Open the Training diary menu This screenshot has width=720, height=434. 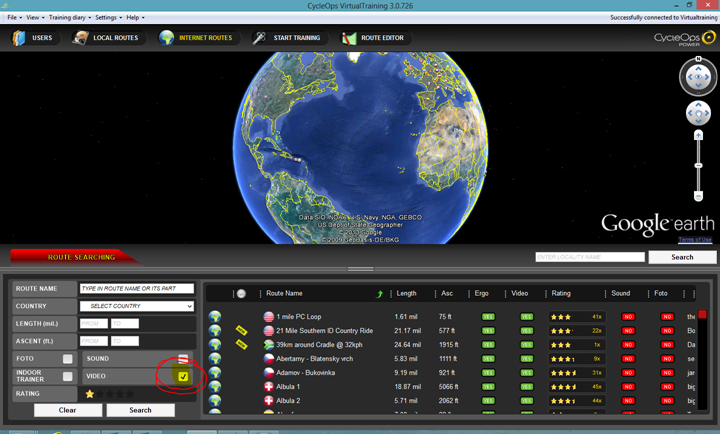(70, 17)
